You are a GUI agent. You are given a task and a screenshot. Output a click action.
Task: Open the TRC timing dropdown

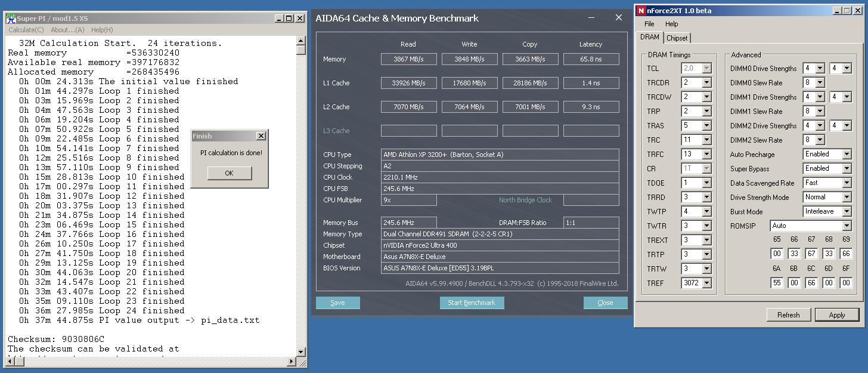tap(706, 140)
